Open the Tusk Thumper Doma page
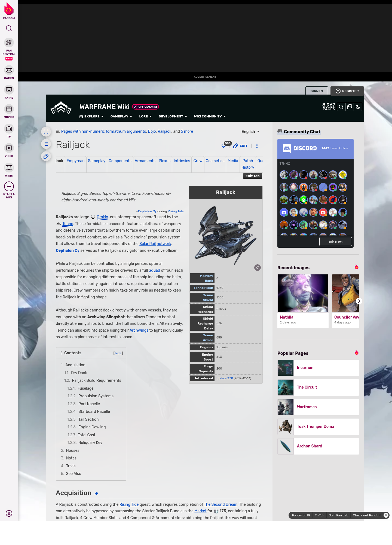The width and height of the screenshot is (392, 545). (x=318, y=427)
